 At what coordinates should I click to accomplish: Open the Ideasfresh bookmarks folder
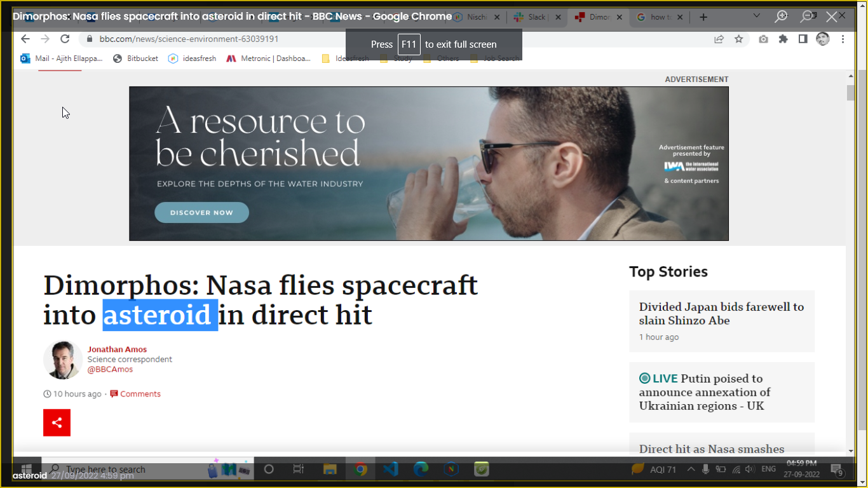(x=345, y=58)
